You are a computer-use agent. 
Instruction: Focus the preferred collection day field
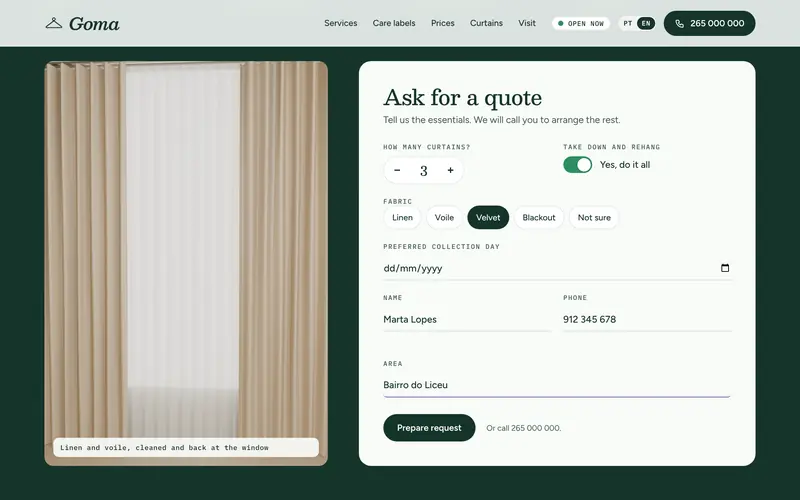pyautogui.click(x=557, y=268)
